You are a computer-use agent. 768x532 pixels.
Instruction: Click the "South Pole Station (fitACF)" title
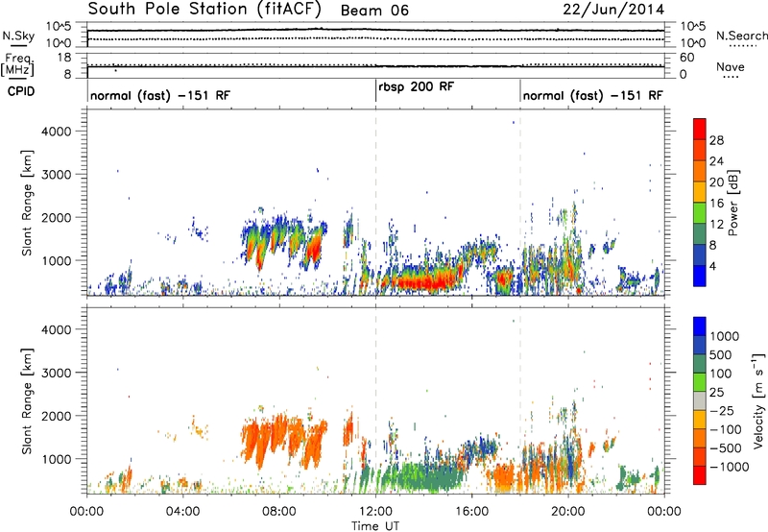[204, 9]
